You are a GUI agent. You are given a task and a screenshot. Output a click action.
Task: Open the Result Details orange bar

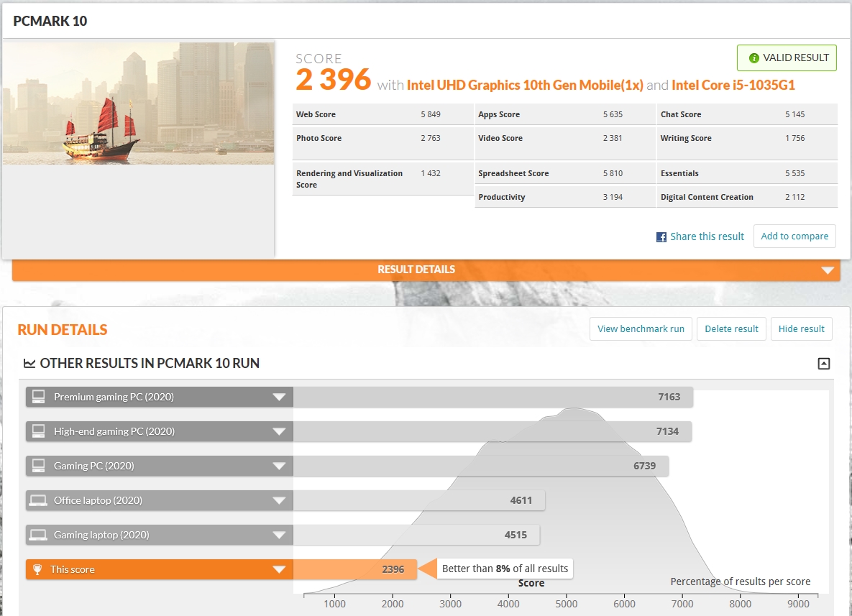tap(426, 270)
